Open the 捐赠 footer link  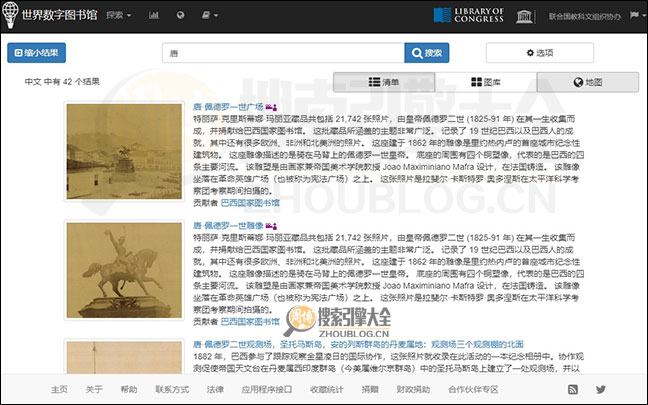coord(370,389)
